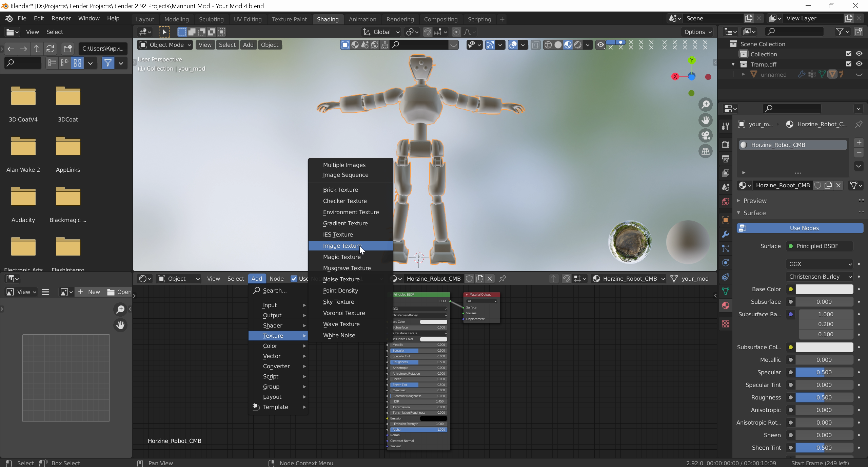Open the 3D-CoatV4 folder thumbnail
Image resolution: width=868 pixels, height=467 pixels.
(23, 97)
